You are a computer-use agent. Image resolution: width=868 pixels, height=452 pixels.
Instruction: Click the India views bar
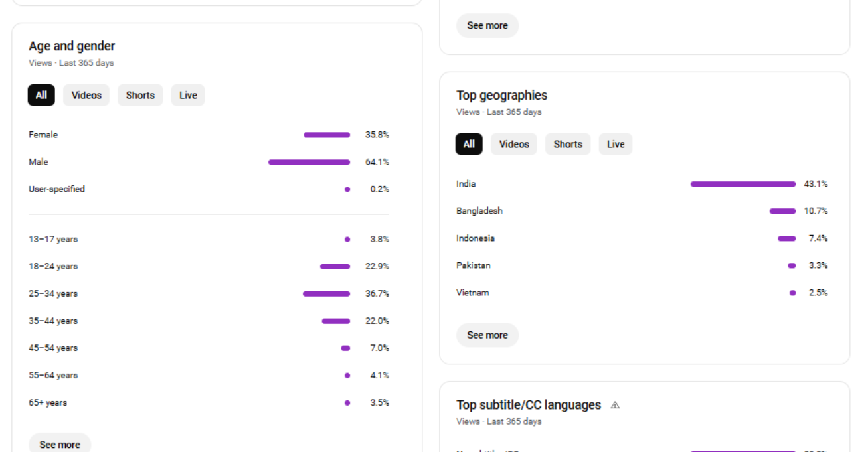tap(743, 184)
